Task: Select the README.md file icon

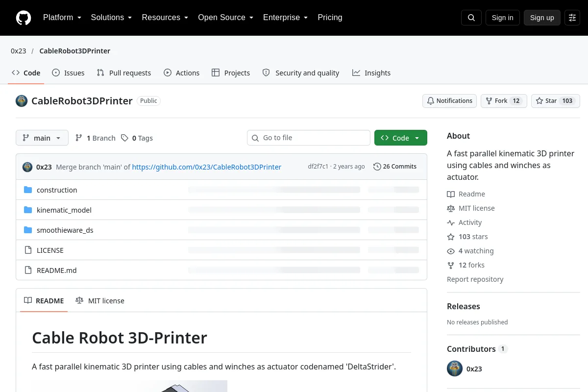Action: tap(28, 270)
